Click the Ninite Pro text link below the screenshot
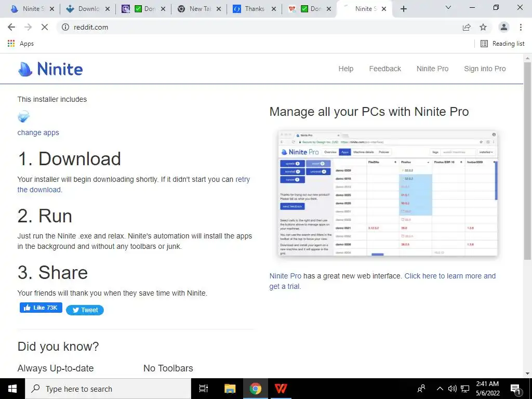 tap(285, 276)
